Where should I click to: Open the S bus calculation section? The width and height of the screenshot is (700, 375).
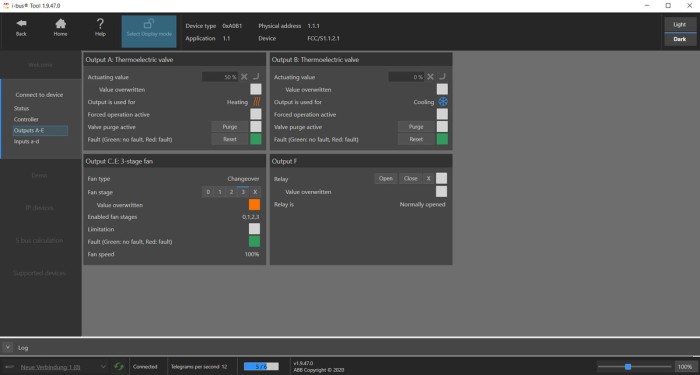pyautogui.click(x=40, y=241)
